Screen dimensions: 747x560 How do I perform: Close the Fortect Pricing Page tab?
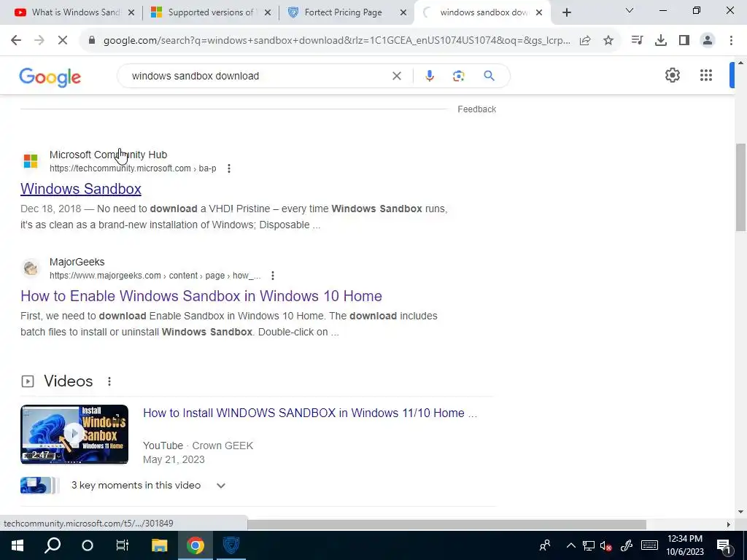(x=403, y=12)
